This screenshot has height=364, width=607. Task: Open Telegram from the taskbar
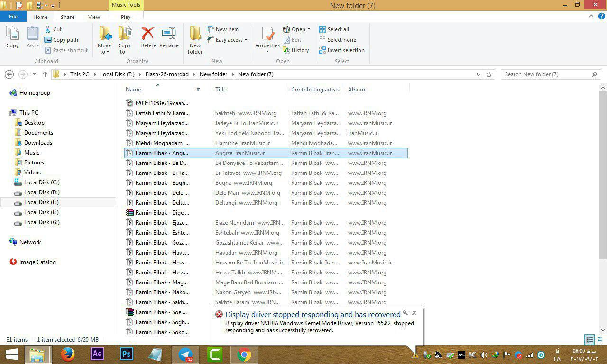pyautogui.click(x=185, y=355)
